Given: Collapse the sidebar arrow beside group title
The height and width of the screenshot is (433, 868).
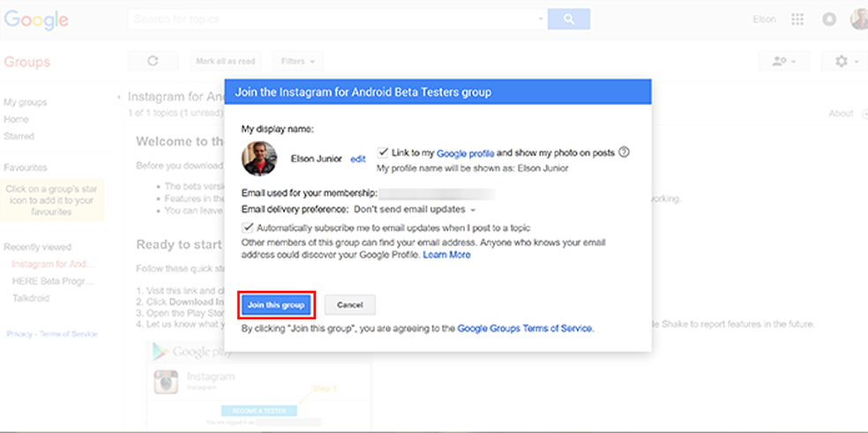Looking at the screenshot, I should coord(119,97).
